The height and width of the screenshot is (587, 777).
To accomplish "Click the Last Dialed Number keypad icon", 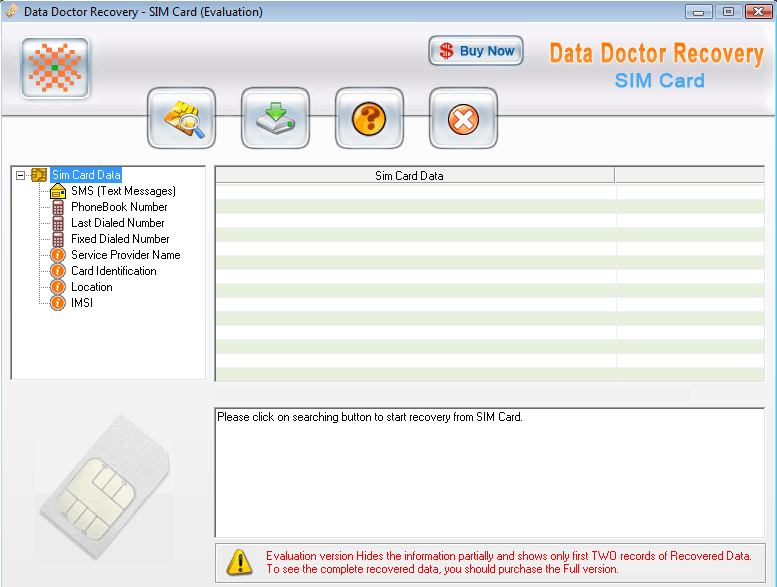I will [58, 223].
